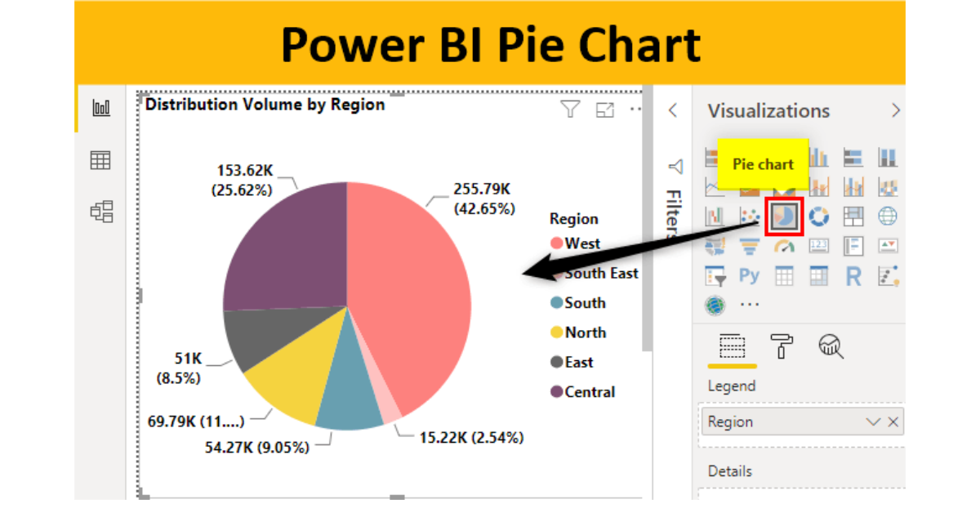Open the Format paint roller tab
980x513 pixels.
[x=782, y=346]
